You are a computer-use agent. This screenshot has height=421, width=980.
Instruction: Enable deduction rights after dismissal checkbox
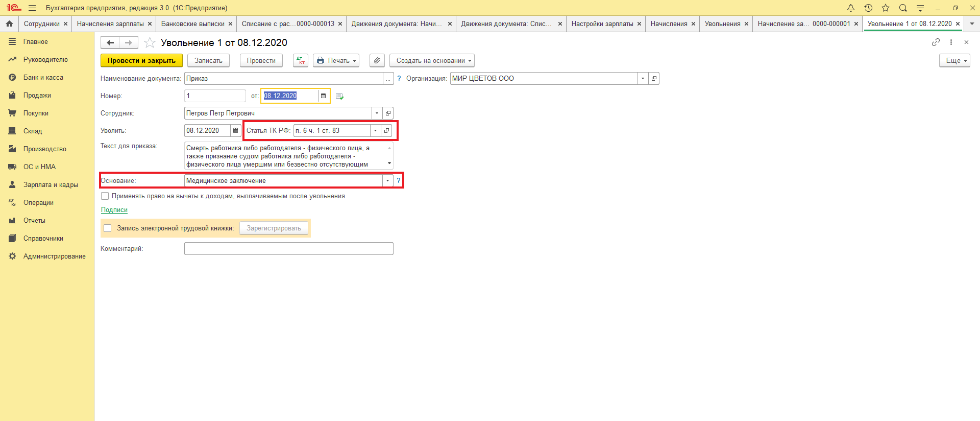tap(105, 196)
